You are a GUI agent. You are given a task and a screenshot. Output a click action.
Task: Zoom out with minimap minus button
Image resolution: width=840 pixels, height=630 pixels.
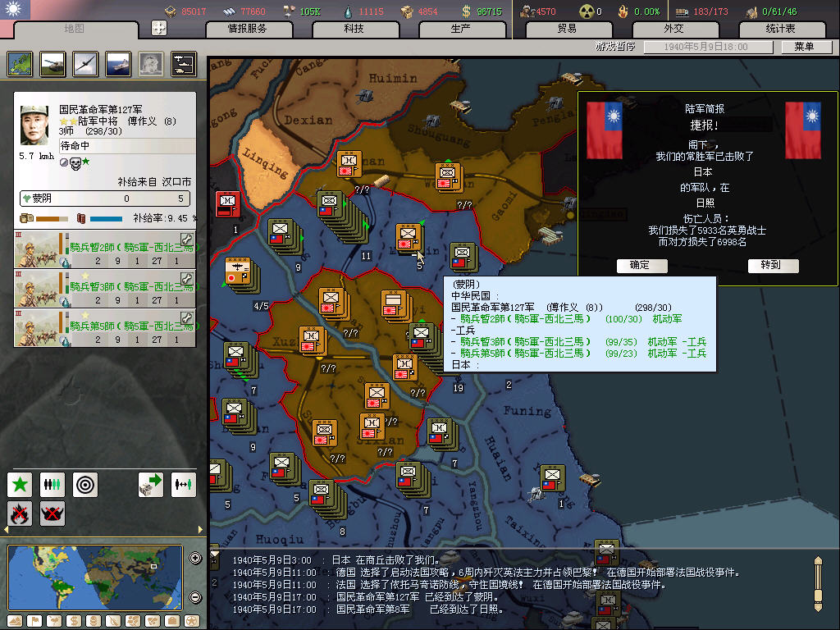pyautogui.click(x=195, y=597)
